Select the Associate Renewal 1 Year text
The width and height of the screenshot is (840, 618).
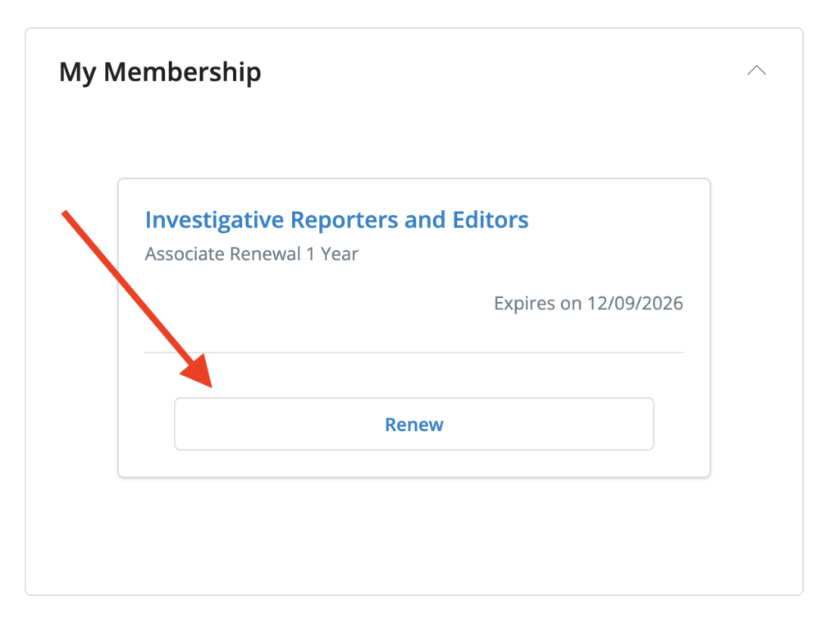point(251,254)
